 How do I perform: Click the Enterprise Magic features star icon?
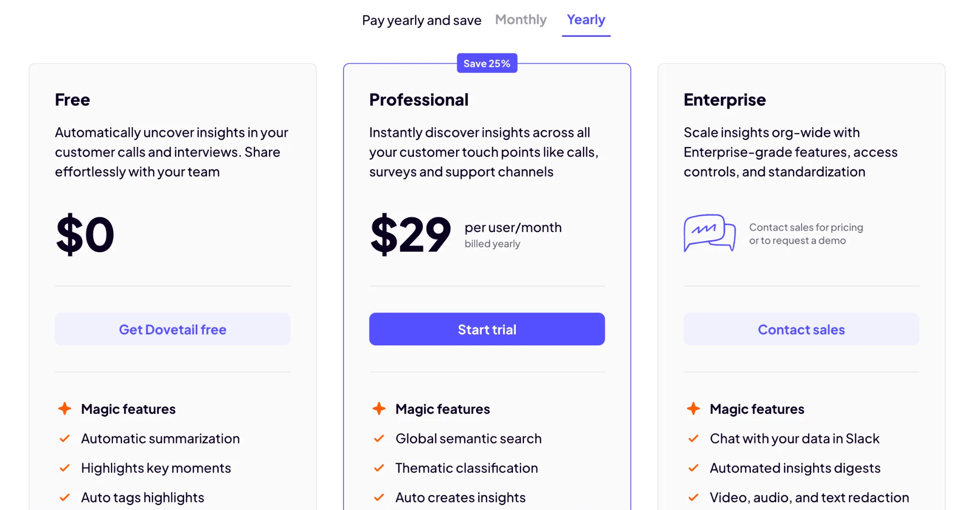tap(693, 409)
